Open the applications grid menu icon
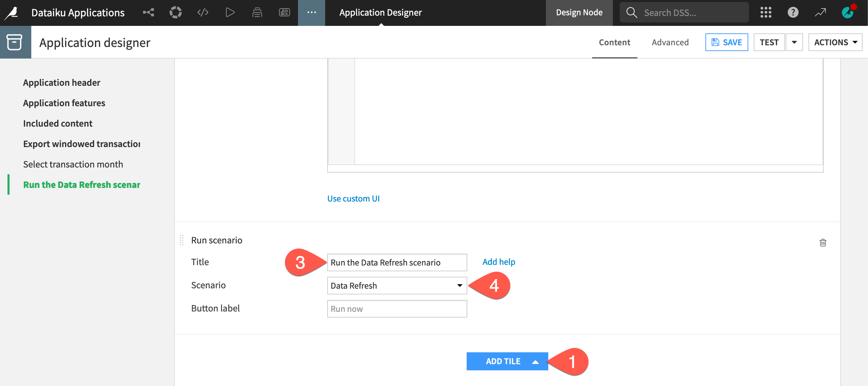This screenshot has height=386, width=868. (766, 13)
